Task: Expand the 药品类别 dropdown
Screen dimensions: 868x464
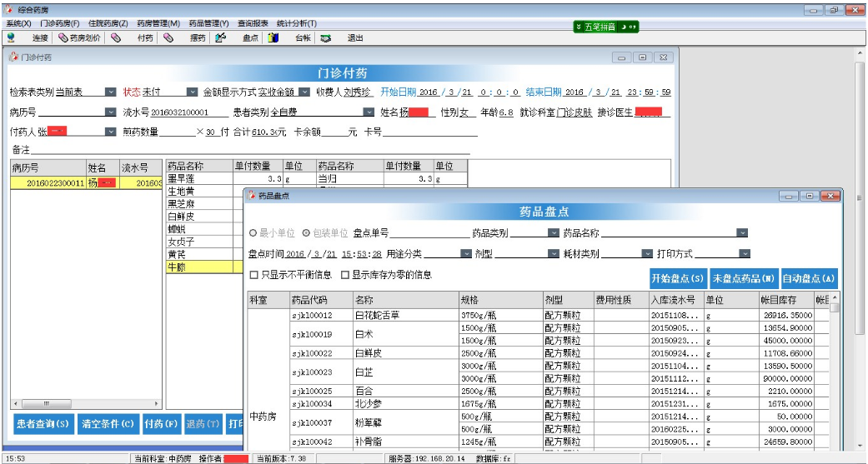Action: (553, 233)
